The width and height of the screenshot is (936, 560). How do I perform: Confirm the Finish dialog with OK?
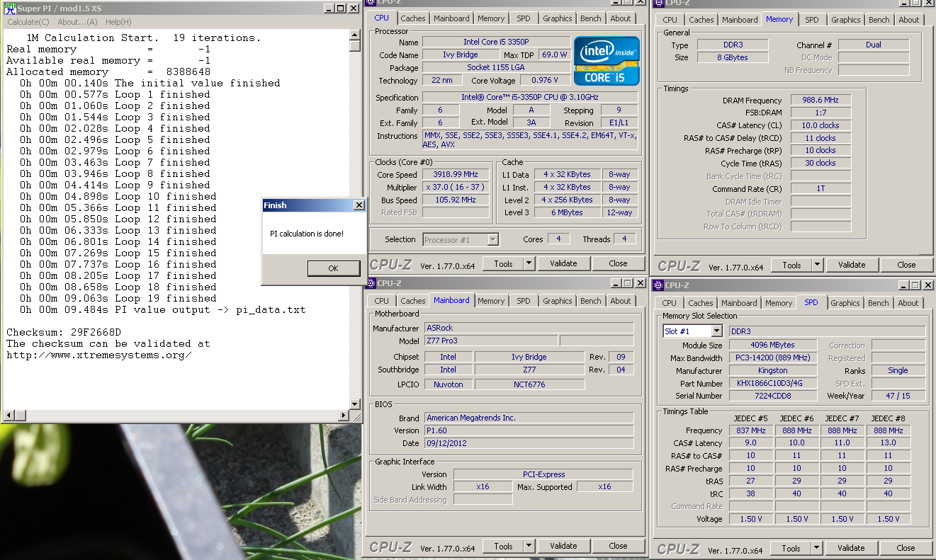(334, 268)
